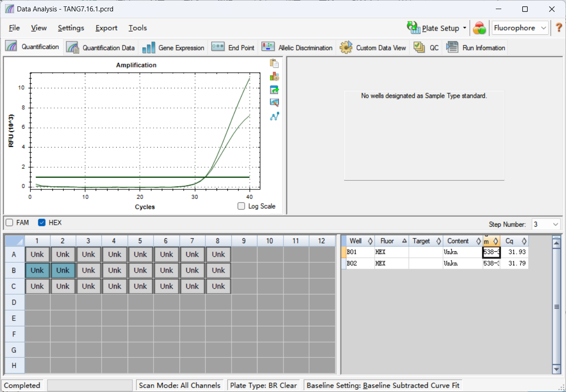Sort the table by the Content column
This screenshot has height=392, width=566.
point(463,241)
